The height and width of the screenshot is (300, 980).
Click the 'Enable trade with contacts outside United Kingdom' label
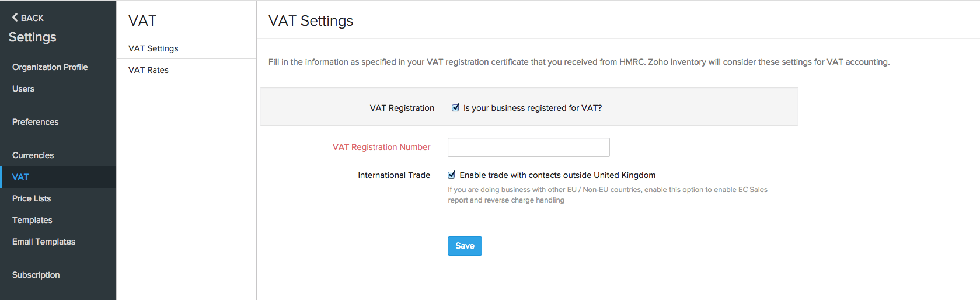tap(557, 175)
